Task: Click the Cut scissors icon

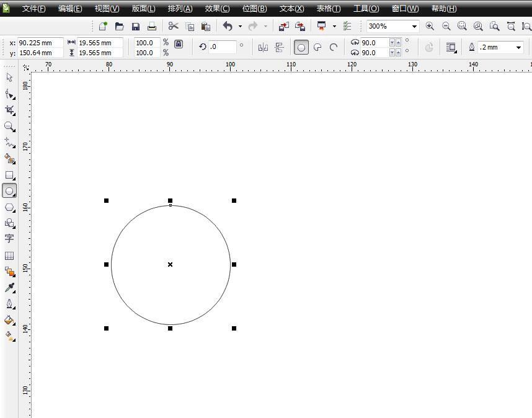Action: click(x=173, y=26)
